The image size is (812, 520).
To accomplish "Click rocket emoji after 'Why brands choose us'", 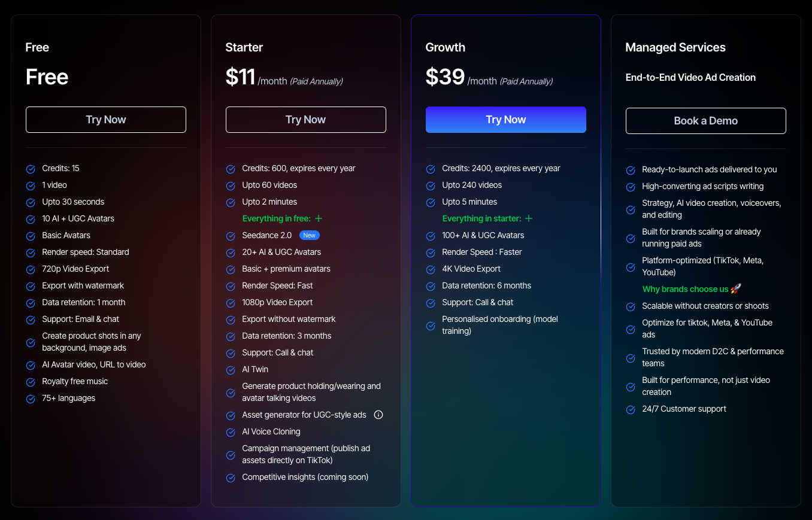I will click(x=736, y=289).
